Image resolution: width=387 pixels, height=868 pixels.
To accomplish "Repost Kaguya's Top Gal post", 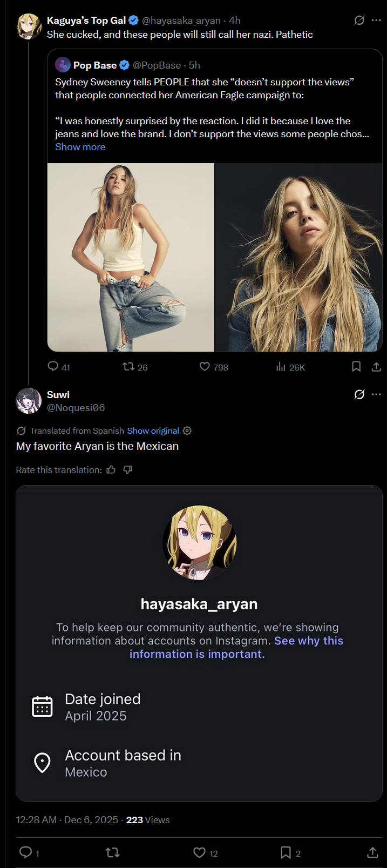I will coord(128,367).
